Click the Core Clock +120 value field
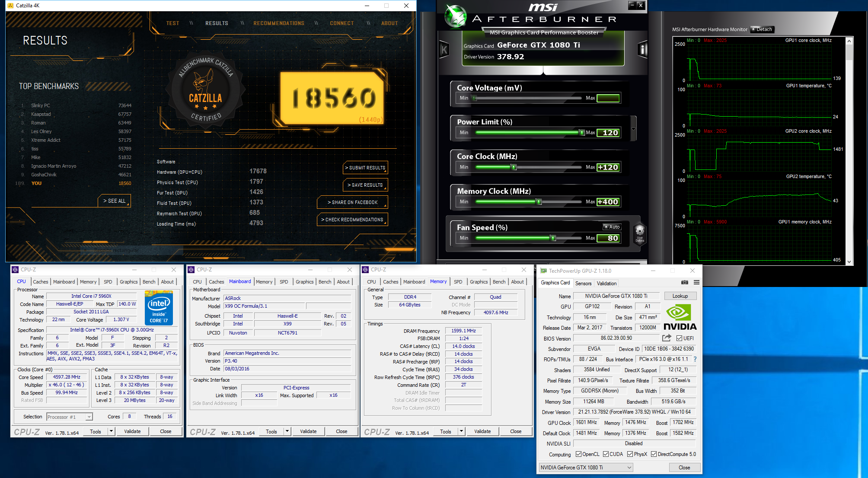Image resolution: width=868 pixels, height=478 pixels. [x=608, y=167]
